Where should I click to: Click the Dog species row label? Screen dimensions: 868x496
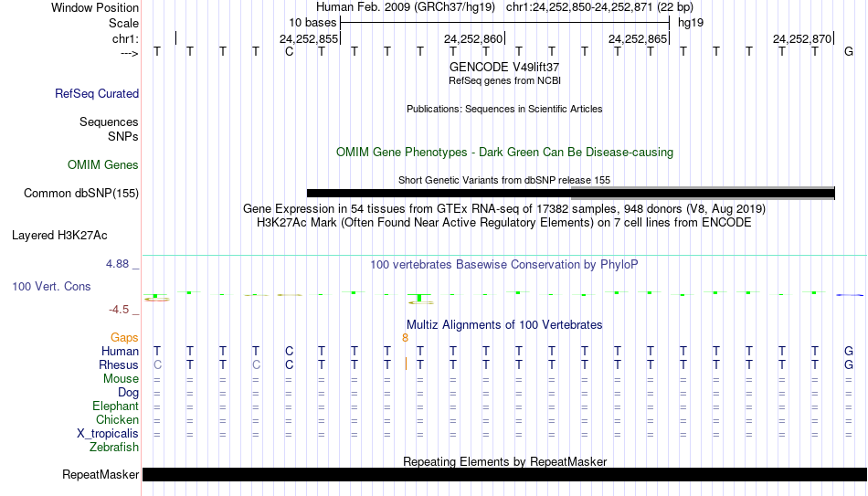coord(128,393)
